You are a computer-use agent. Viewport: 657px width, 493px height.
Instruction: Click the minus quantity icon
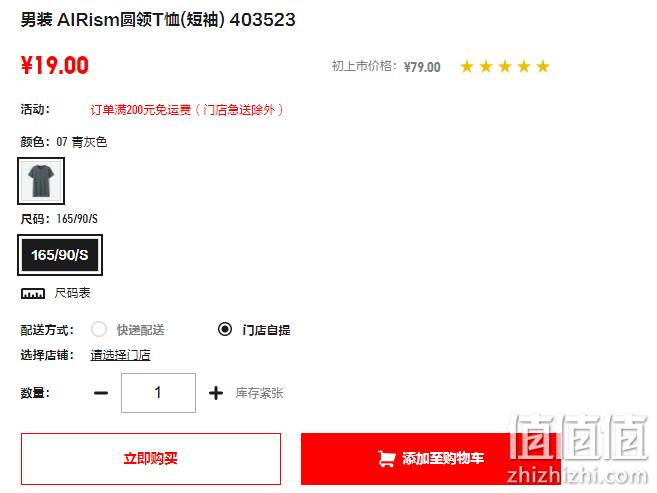[x=101, y=393]
